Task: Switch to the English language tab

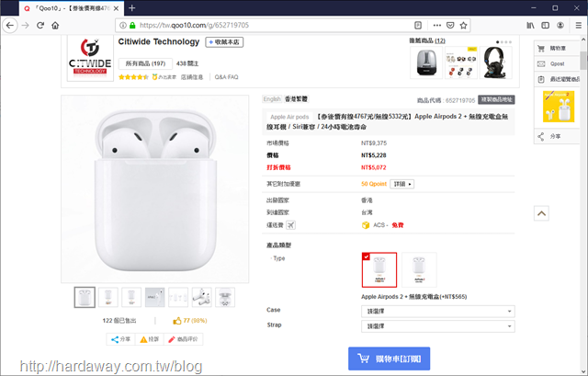Action: 272,99
